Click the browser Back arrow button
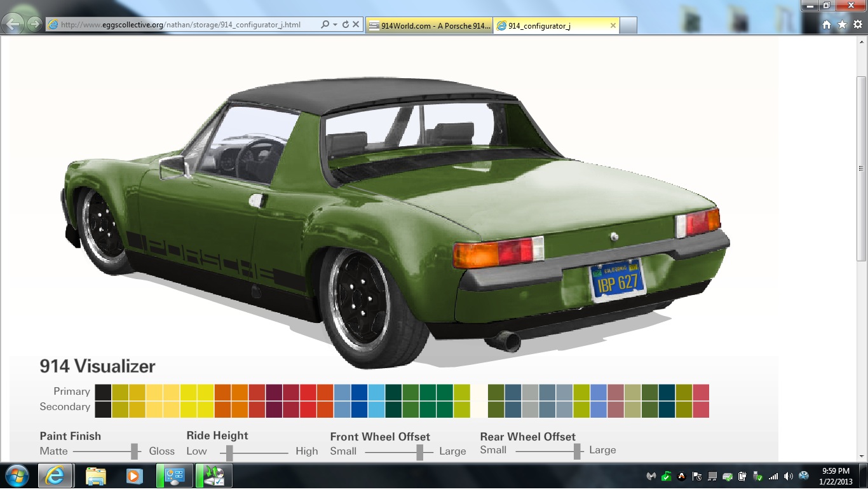 point(14,25)
